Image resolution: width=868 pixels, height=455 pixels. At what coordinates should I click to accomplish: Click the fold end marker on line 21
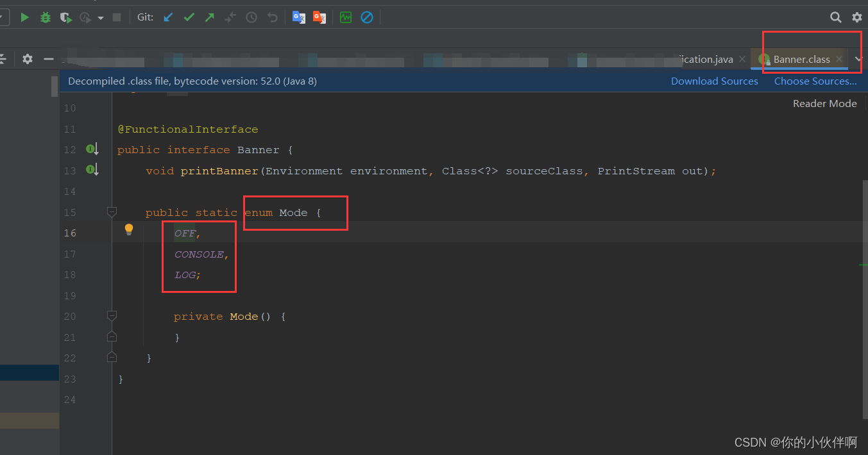point(112,336)
